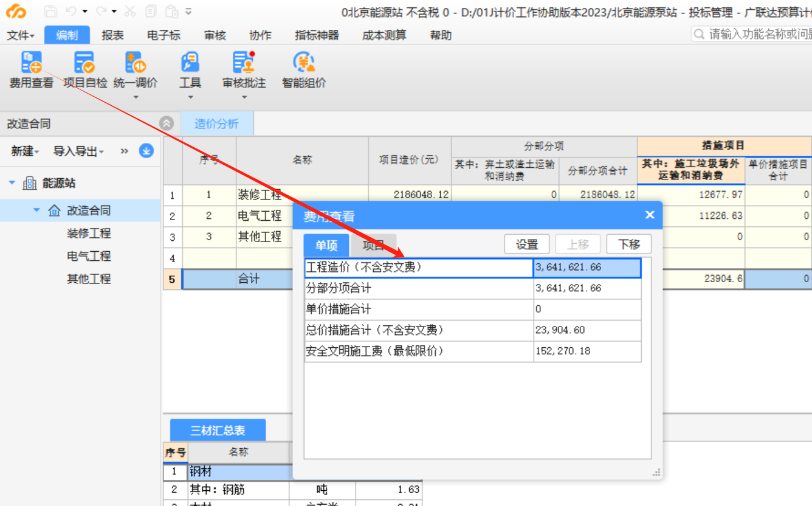Image resolution: width=812 pixels, height=506 pixels.
Task: Switch to the 编制 ribbon tab
Action: click(67, 35)
